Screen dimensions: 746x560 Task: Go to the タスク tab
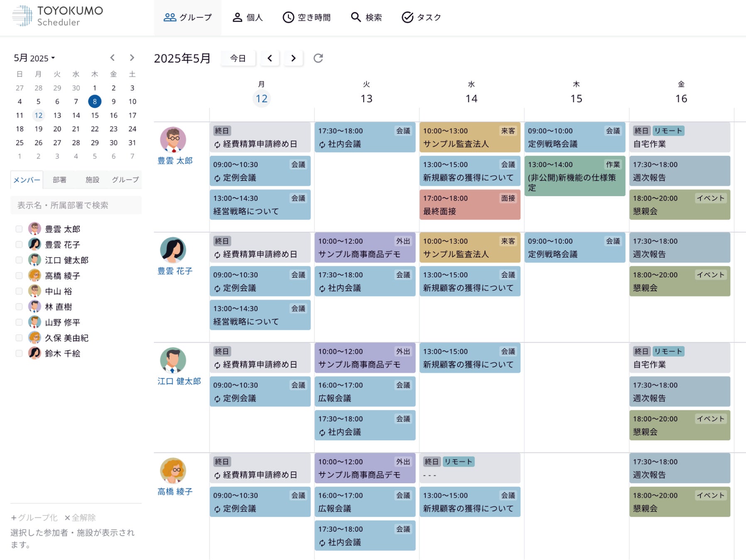421,17
